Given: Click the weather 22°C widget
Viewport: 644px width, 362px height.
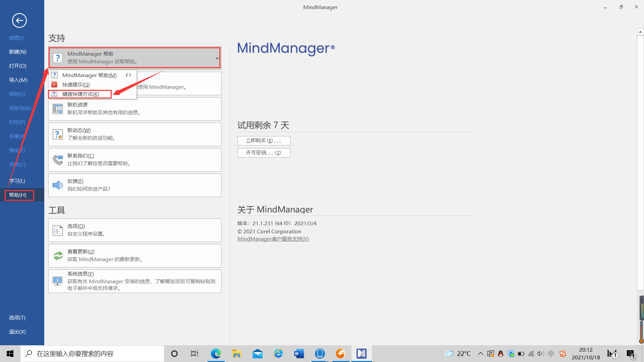Looking at the screenshot, I should (458, 354).
